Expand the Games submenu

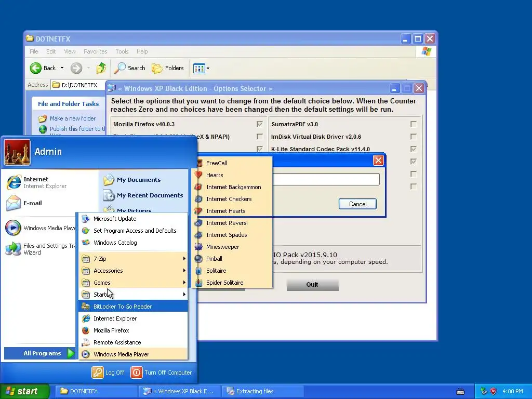[x=133, y=283]
